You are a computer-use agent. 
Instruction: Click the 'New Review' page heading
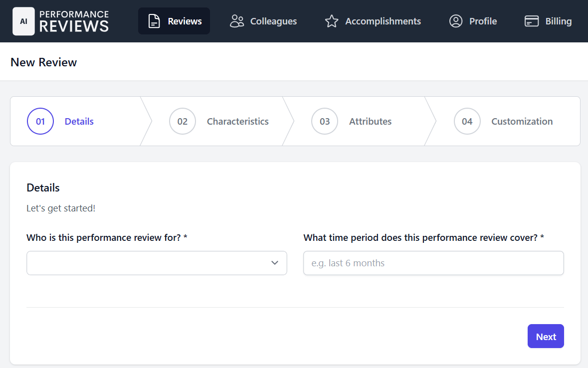43,62
